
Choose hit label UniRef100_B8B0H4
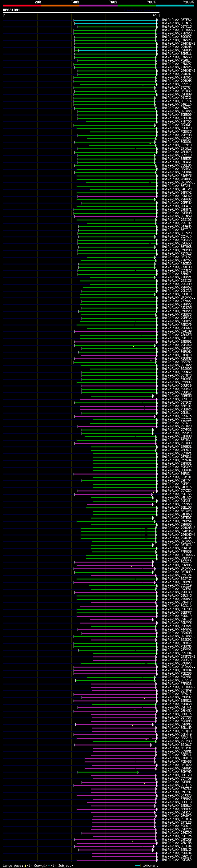(x=177, y=470)
